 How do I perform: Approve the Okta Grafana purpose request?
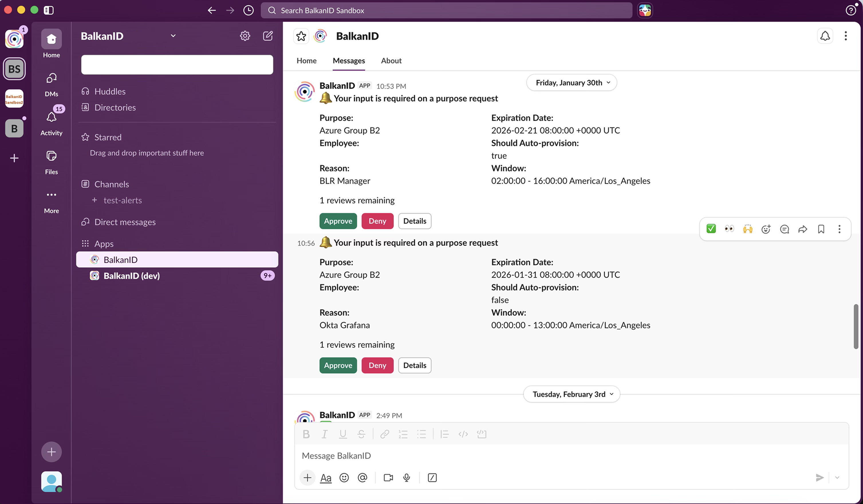pos(338,365)
